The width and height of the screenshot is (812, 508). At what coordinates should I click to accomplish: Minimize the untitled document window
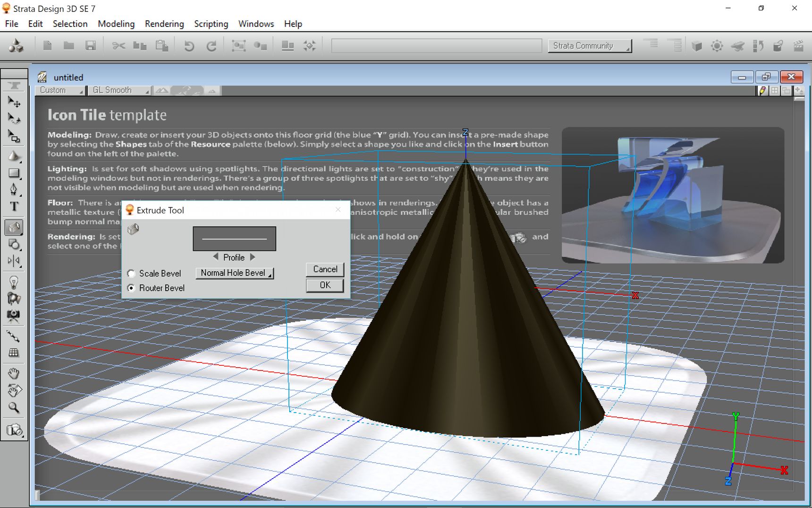(x=742, y=77)
